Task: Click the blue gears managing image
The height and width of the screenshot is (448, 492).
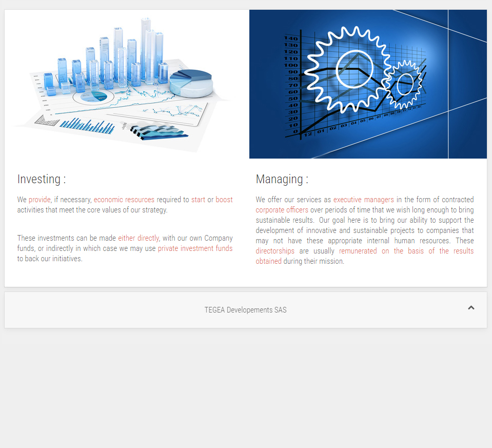Action: pos(368,84)
